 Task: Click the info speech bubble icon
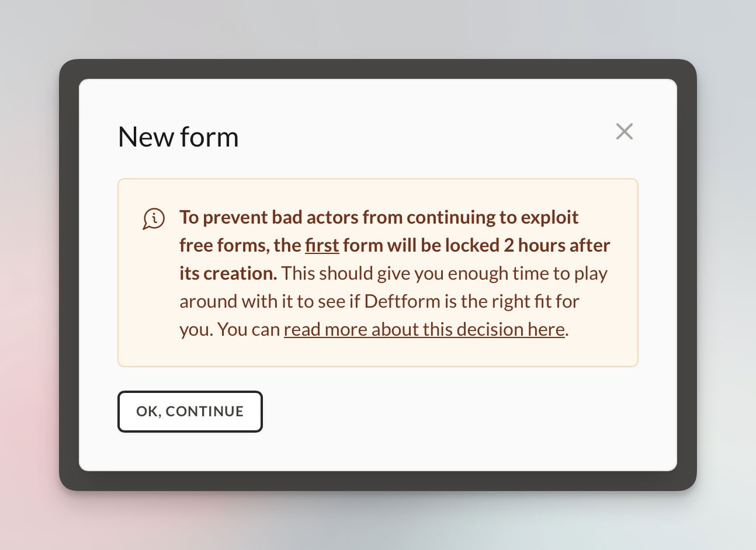(154, 219)
